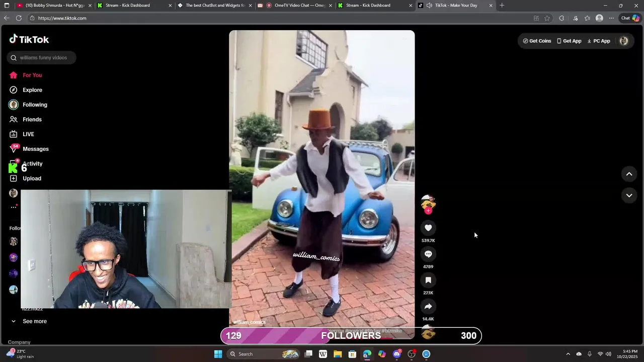Open Friends in TikTok sidebar
This screenshot has width=644, height=362.
coord(32,119)
